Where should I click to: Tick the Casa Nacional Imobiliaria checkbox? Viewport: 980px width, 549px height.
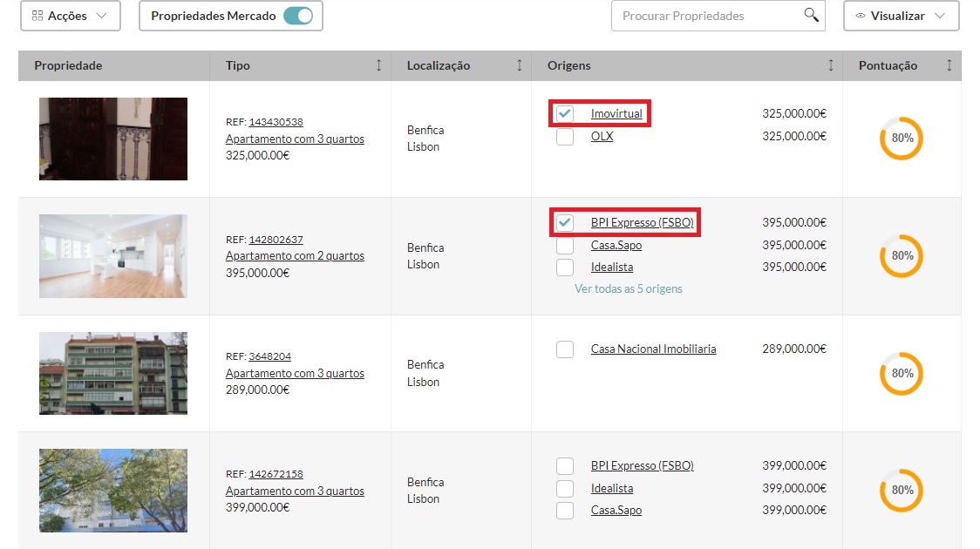[x=565, y=349]
